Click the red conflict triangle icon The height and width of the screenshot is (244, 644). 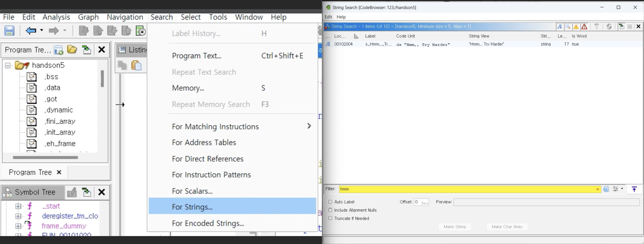pyautogui.click(x=584, y=26)
